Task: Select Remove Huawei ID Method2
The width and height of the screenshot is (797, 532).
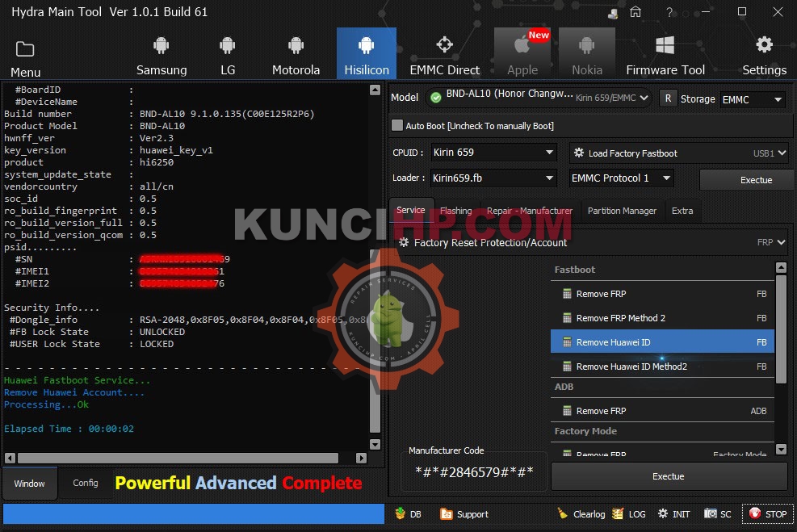Action: (x=662, y=367)
